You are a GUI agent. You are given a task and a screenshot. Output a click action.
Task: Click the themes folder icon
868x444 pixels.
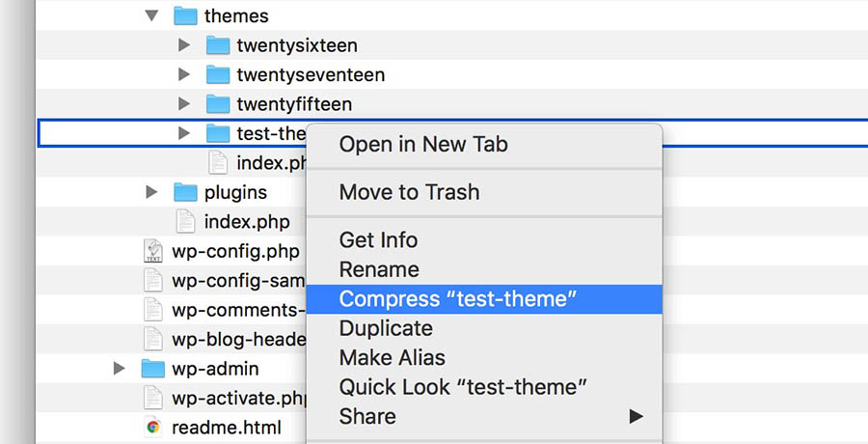185,15
